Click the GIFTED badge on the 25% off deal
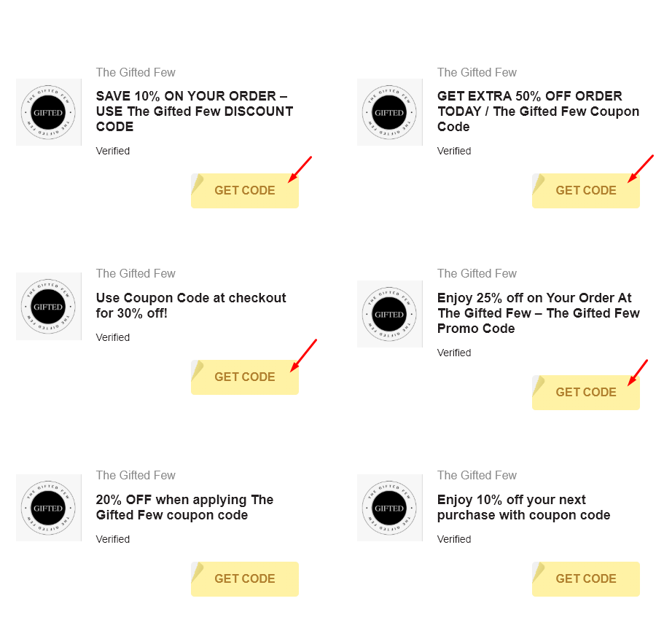 (x=389, y=314)
